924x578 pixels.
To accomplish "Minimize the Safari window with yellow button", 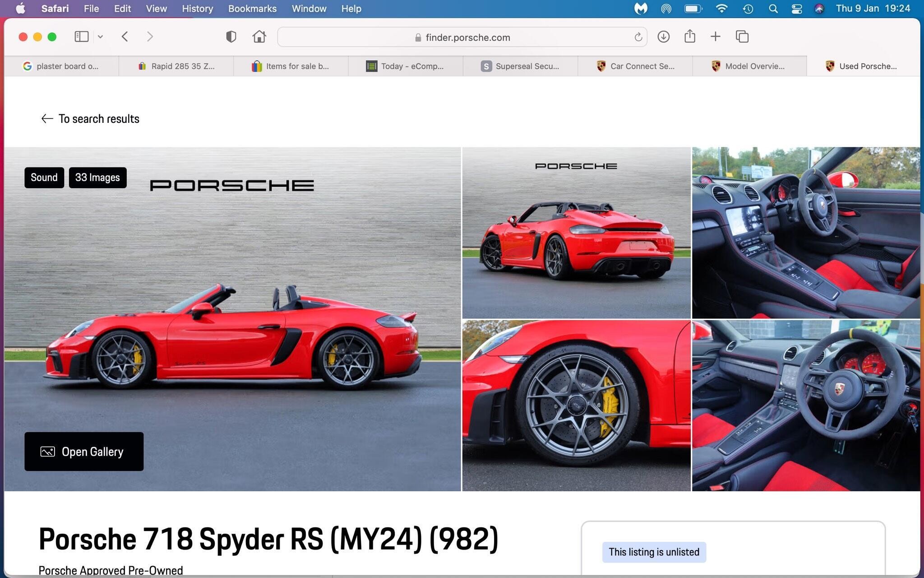I will [37, 37].
